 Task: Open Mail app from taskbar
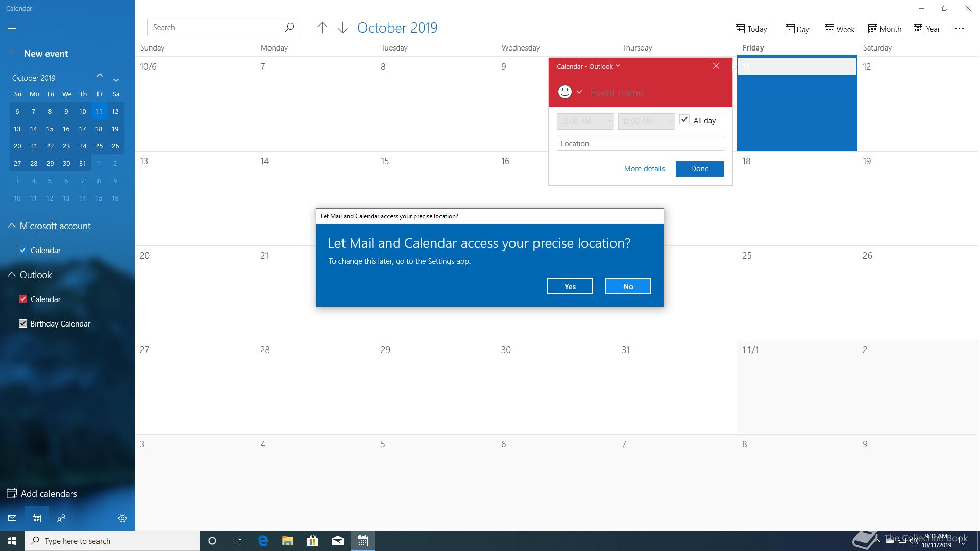[337, 541]
